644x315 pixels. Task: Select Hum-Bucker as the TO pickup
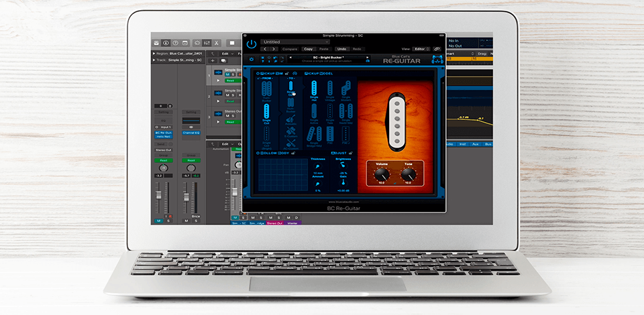coord(290,105)
